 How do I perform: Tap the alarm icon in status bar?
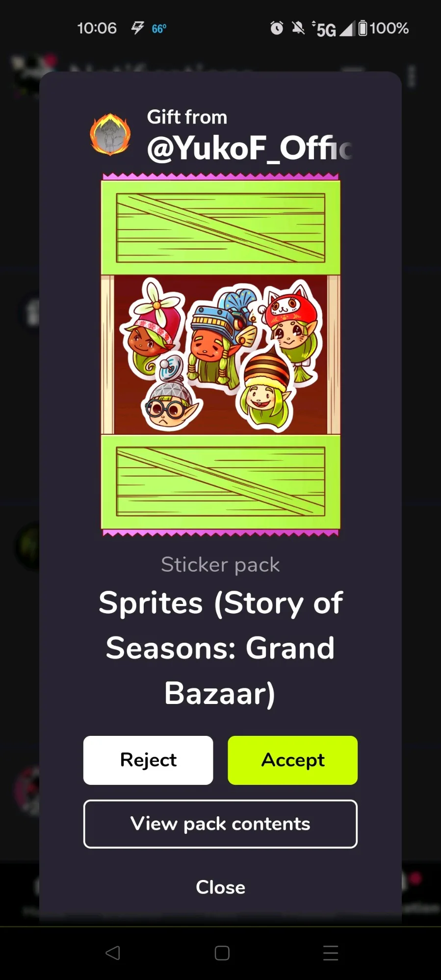277,28
